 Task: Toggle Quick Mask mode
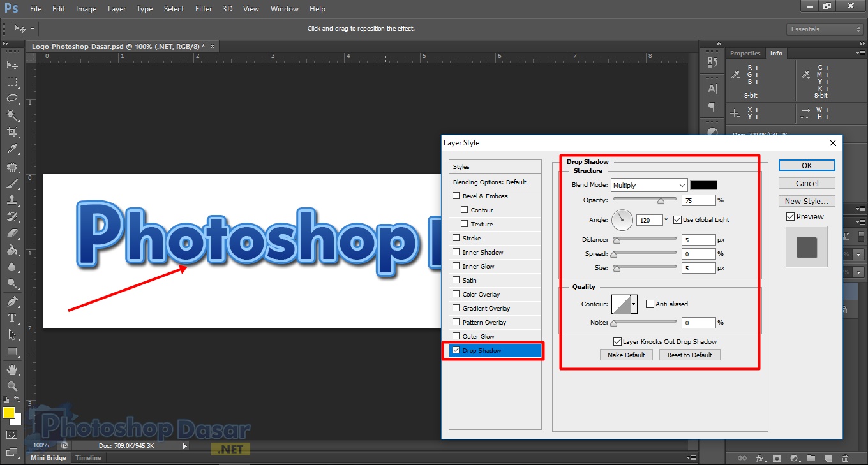(x=12, y=434)
